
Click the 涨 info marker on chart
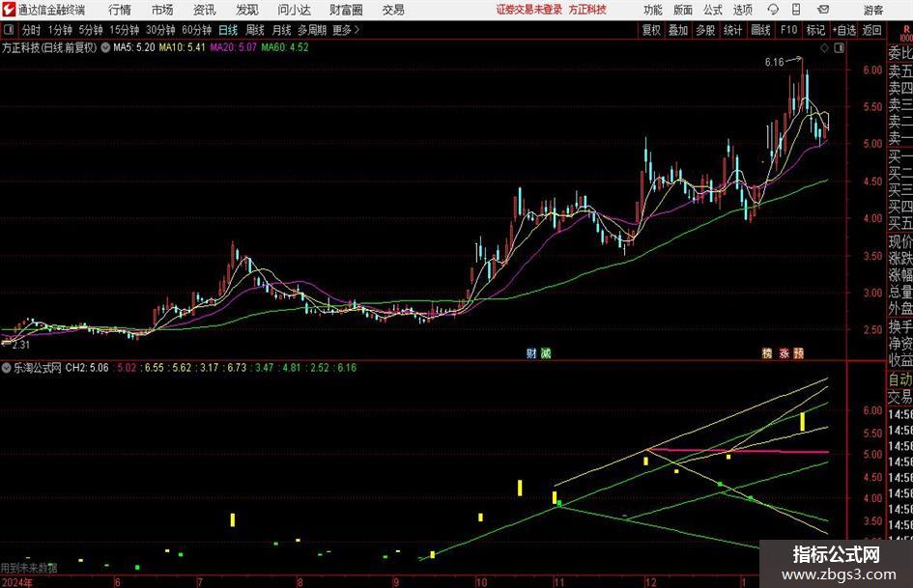point(785,352)
